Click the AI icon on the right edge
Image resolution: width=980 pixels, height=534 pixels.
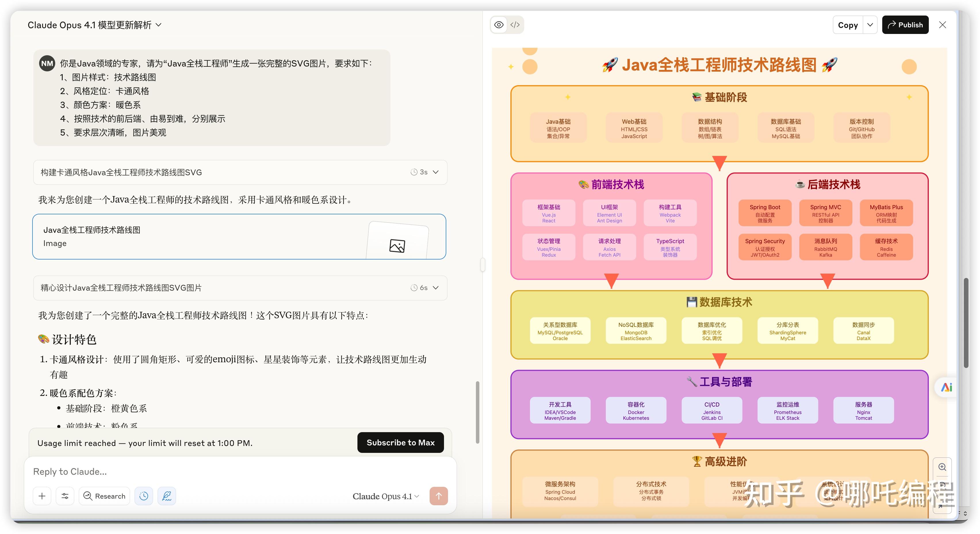946,387
